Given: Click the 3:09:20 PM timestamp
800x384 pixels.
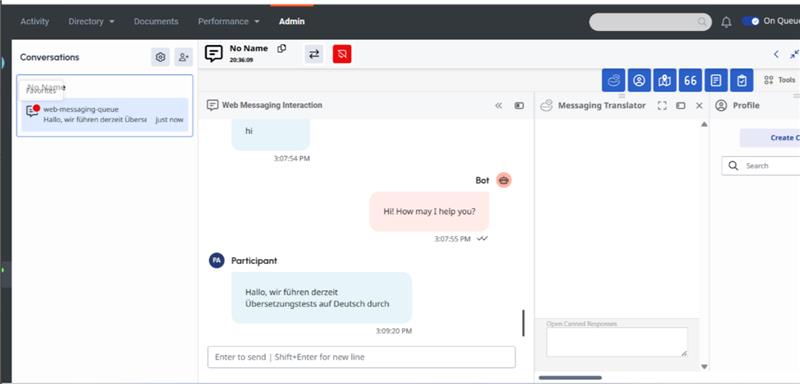Looking at the screenshot, I should 394,331.
